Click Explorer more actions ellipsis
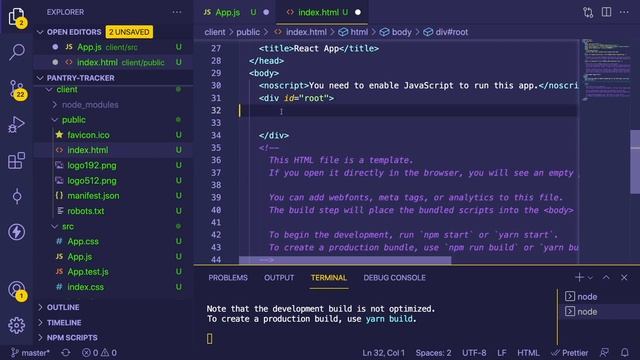Image resolution: width=640 pixels, height=360 pixels. 177,12
